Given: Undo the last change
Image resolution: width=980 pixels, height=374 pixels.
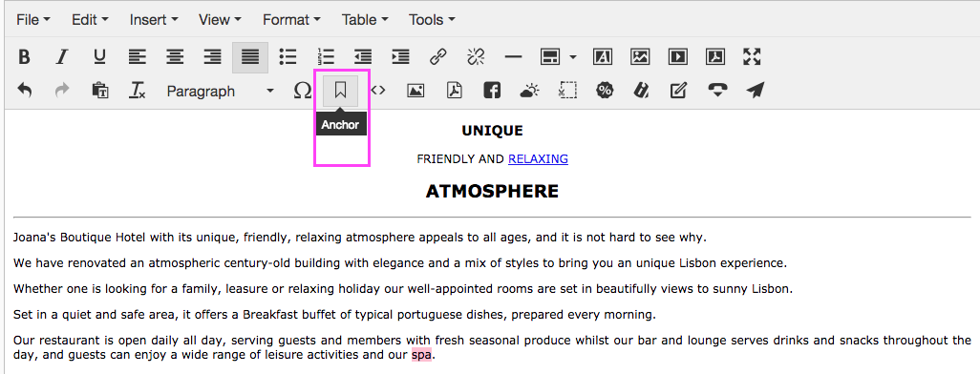Looking at the screenshot, I should 25,92.
